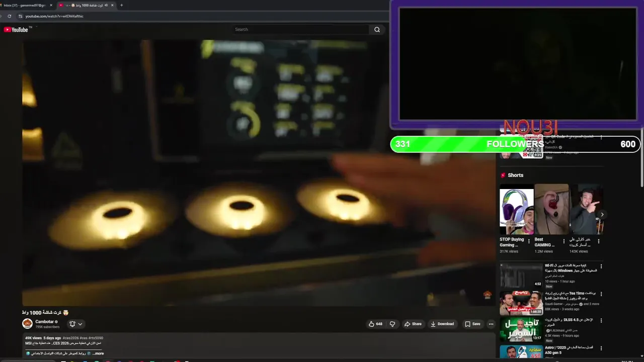Screen dimensions: 644x362
Task: Open the Cambotar channel name link
Action: coord(44,322)
